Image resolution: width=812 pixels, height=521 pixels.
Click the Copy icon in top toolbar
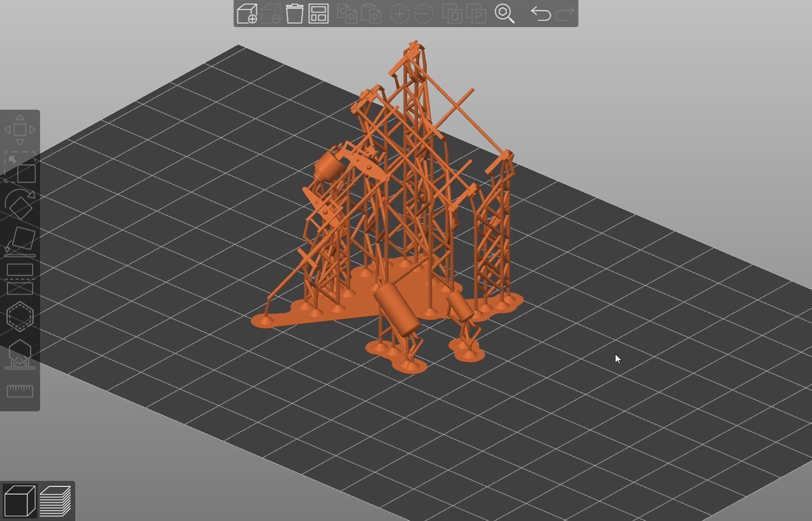(x=347, y=14)
